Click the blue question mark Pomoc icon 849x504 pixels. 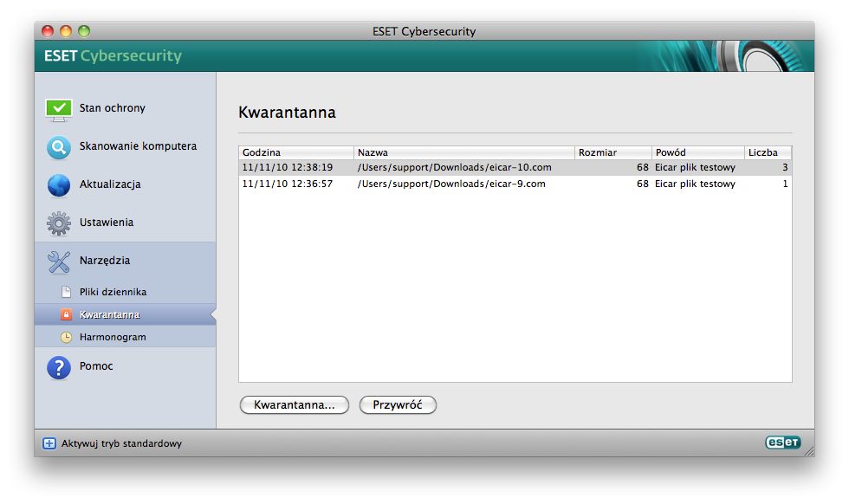click(x=59, y=367)
